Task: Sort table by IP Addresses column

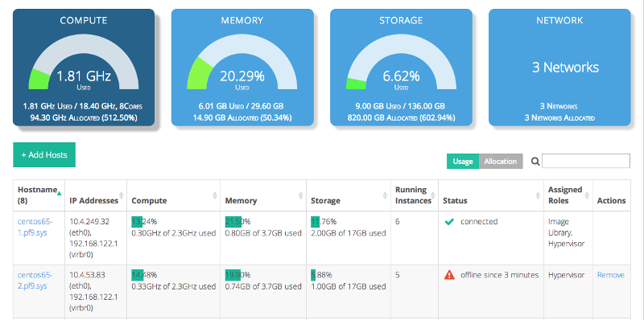Action: (x=96, y=195)
